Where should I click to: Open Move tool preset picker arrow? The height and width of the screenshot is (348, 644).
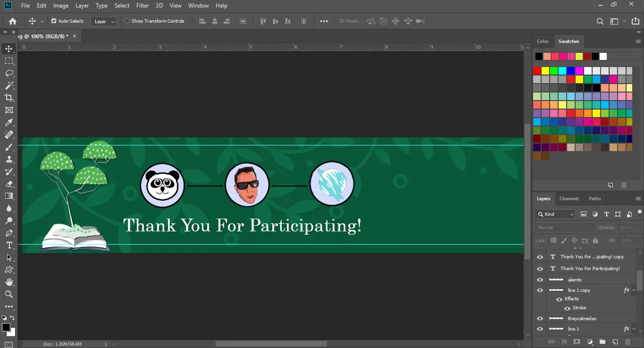pyautogui.click(x=42, y=22)
